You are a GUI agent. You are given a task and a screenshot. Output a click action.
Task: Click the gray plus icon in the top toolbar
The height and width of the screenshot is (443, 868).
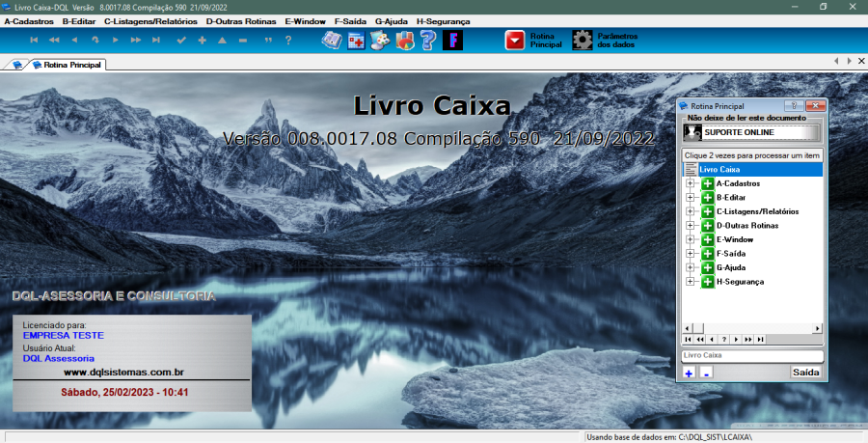pyautogui.click(x=202, y=41)
